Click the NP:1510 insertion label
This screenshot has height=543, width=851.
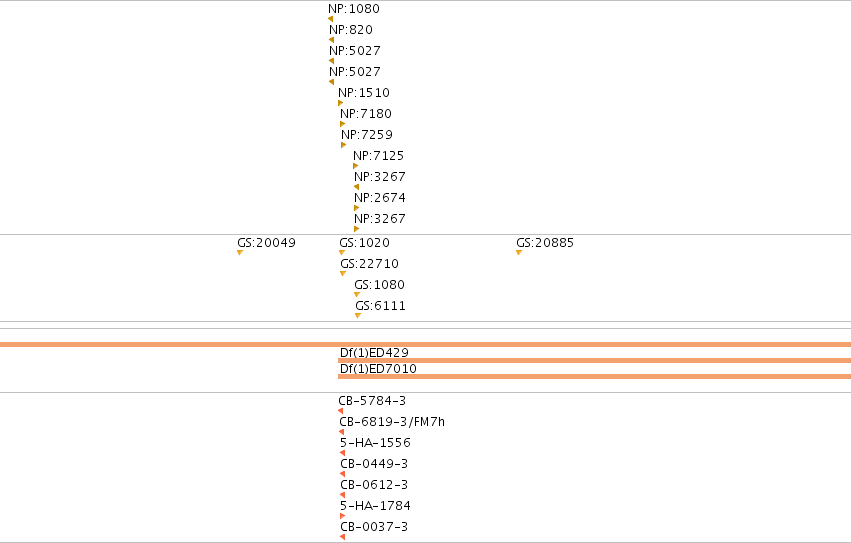click(364, 93)
